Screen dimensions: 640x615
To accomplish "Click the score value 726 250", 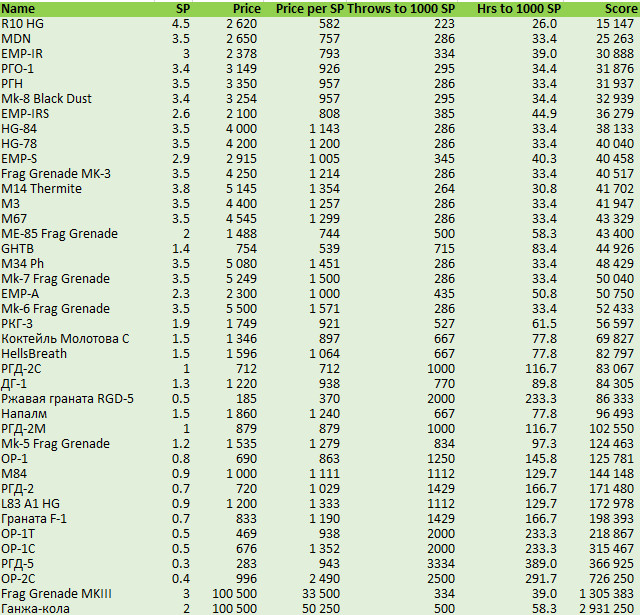I will (611, 578).
